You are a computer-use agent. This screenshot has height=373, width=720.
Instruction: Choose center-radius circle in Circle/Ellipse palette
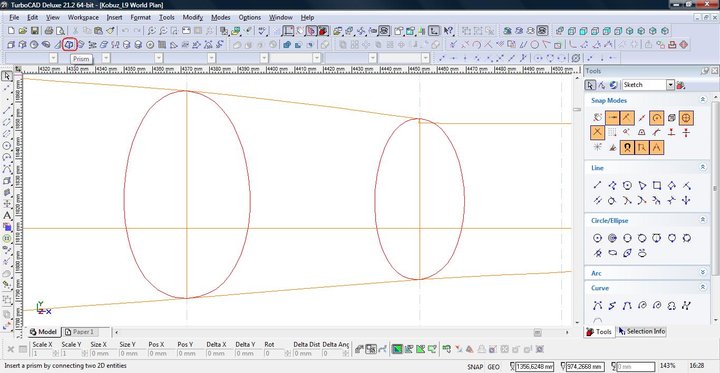[x=597, y=238]
